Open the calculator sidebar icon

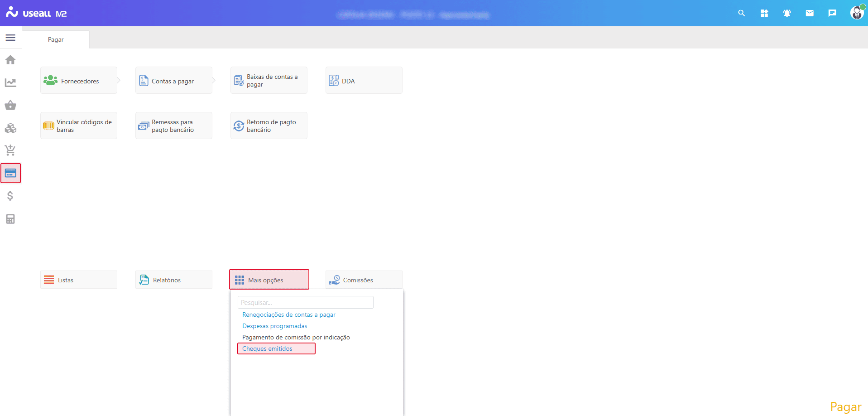(x=10, y=219)
